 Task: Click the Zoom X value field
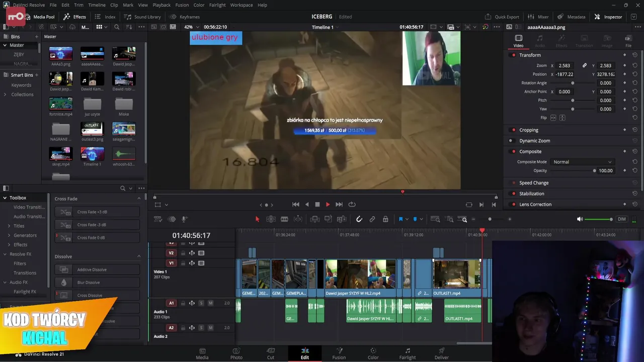click(x=566, y=65)
